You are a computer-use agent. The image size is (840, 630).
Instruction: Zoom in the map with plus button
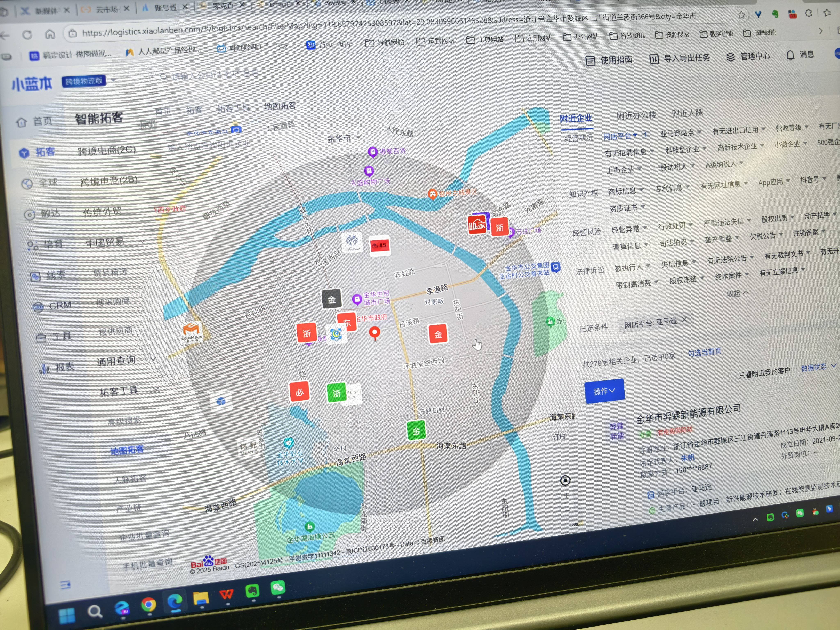click(x=566, y=495)
